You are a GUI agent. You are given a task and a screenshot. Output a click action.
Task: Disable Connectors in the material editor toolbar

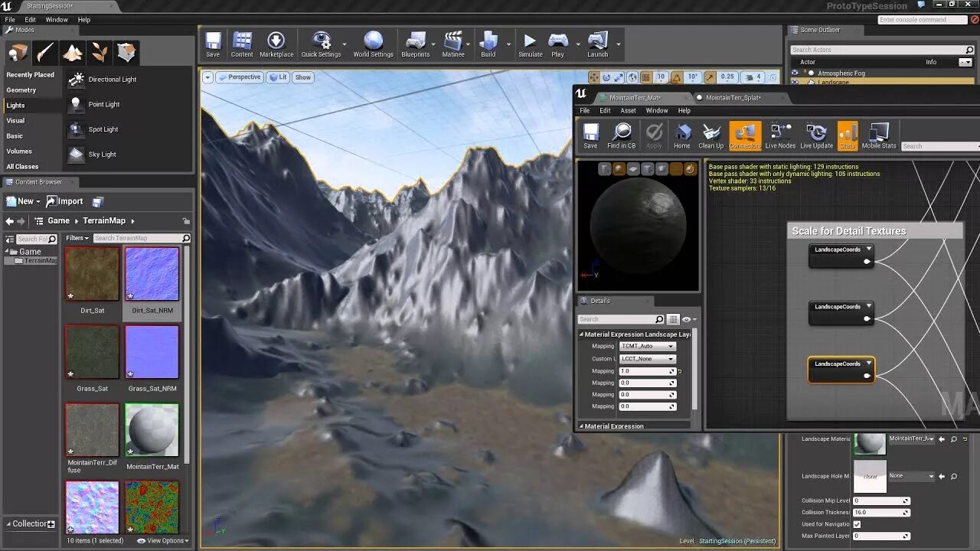point(744,135)
